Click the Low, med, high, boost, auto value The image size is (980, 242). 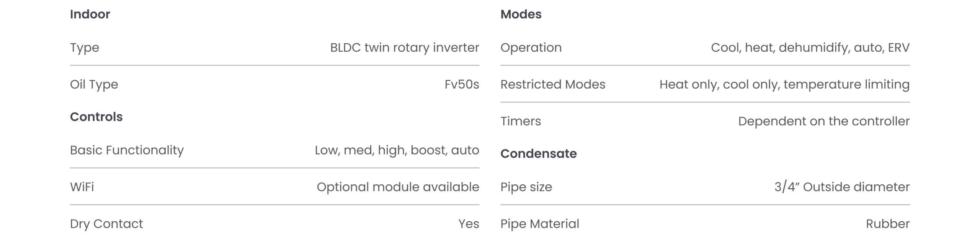pos(397,150)
